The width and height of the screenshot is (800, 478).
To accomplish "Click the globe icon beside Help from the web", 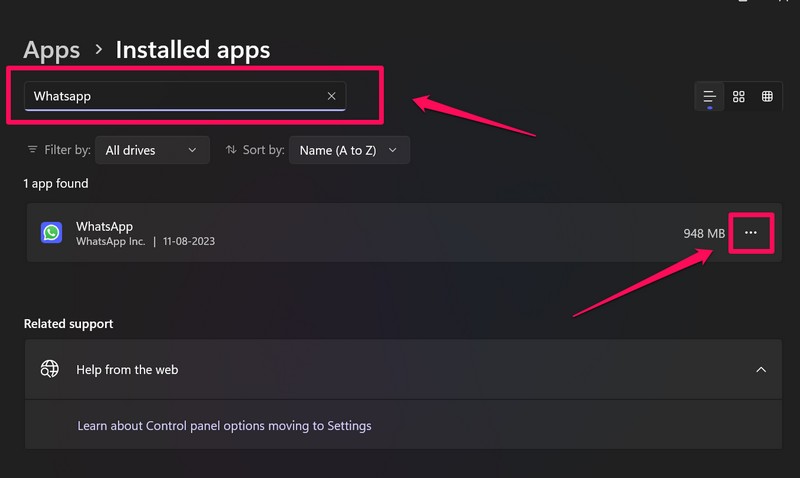I will (50, 369).
